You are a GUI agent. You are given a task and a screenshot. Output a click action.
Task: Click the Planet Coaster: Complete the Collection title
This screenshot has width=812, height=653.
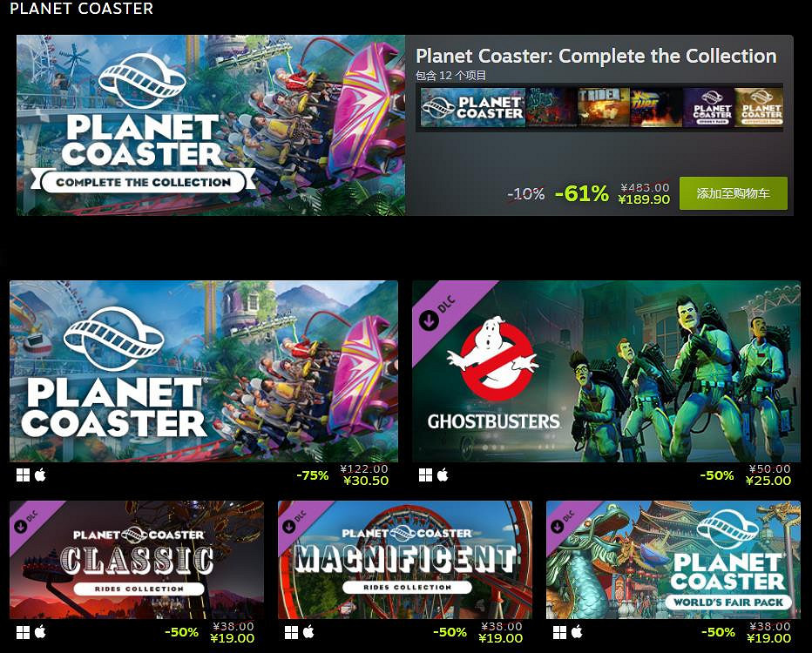[596, 56]
